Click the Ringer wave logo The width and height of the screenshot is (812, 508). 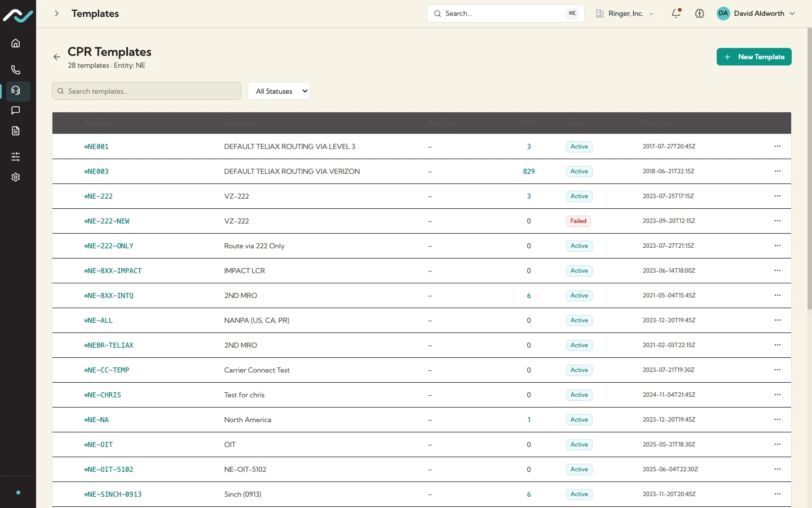pos(17,15)
